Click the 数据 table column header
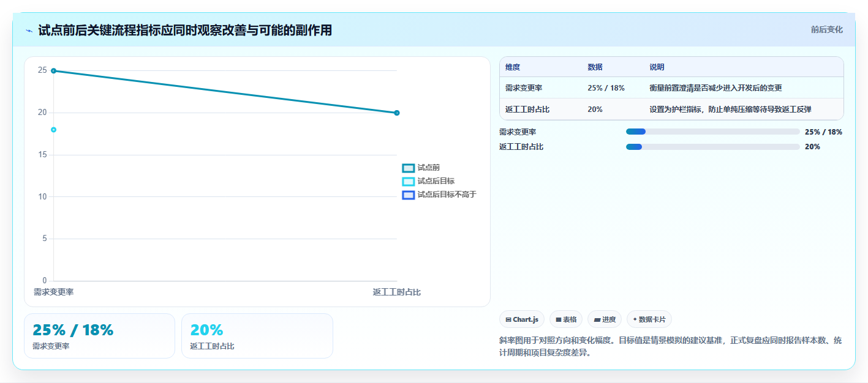This screenshot has height=383, width=868. pyautogui.click(x=595, y=67)
